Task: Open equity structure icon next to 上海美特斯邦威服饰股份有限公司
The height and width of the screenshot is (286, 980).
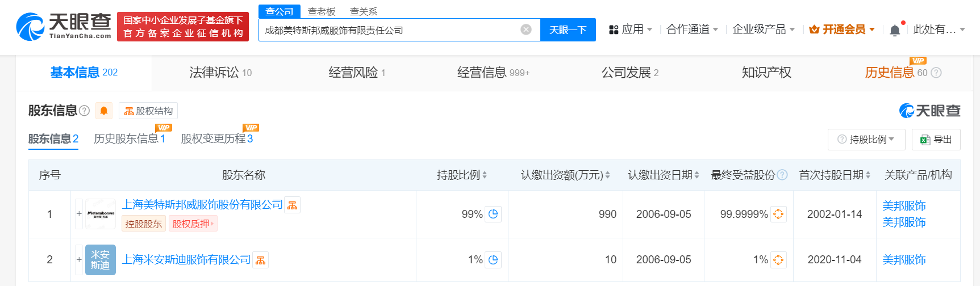Action: 292,205
